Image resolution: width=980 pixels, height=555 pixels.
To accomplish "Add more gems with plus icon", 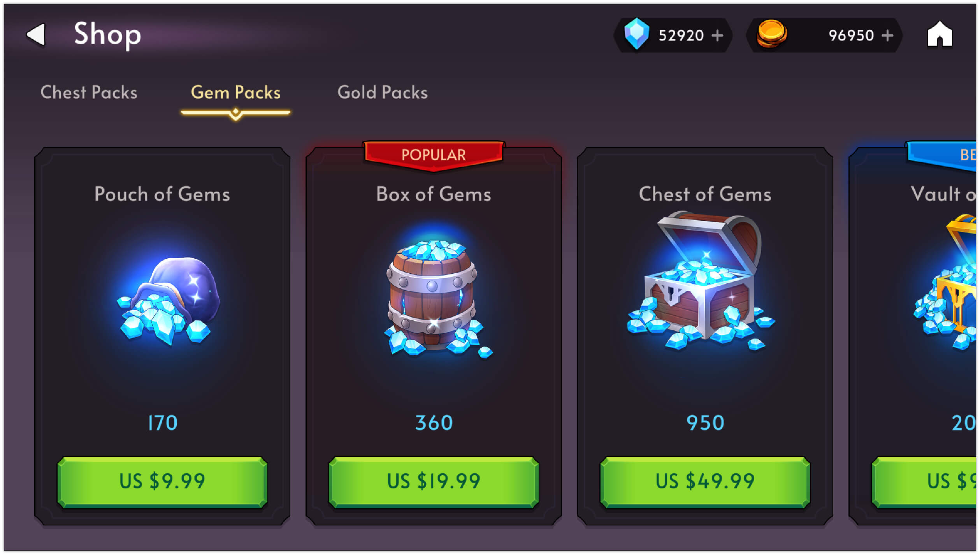I will click(717, 35).
